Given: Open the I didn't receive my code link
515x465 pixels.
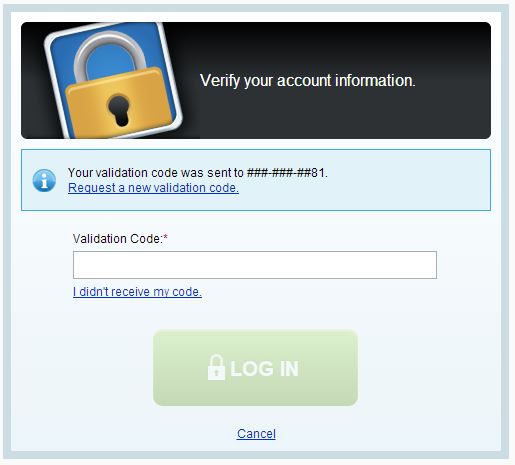Looking at the screenshot, I should pyautogui.click(x=137, y=292).
